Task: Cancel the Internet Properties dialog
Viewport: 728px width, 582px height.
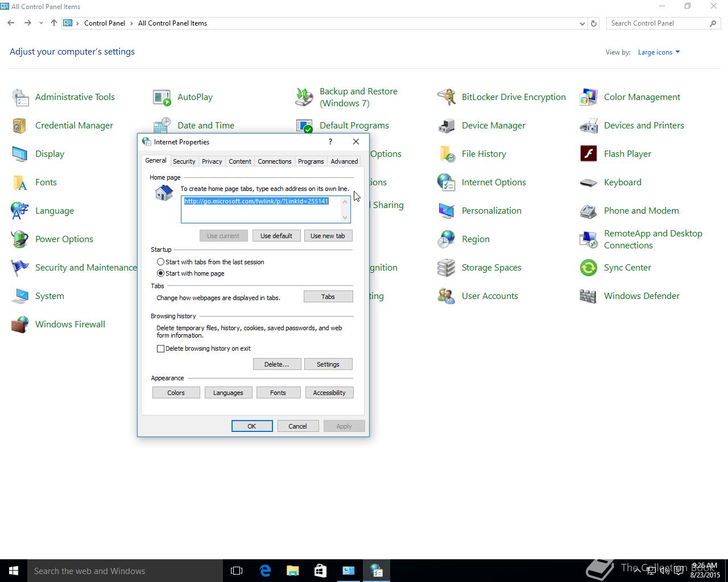Action: [297, 426]
